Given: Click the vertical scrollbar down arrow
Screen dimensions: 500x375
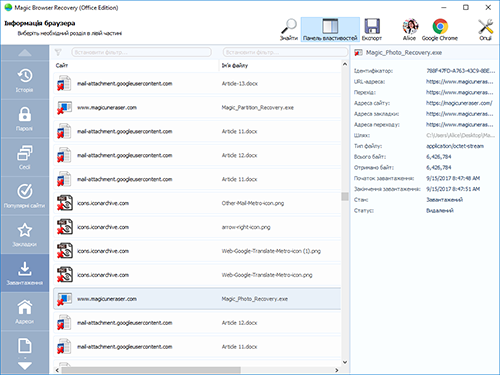Looking at the screenshot, I should 345,362.
